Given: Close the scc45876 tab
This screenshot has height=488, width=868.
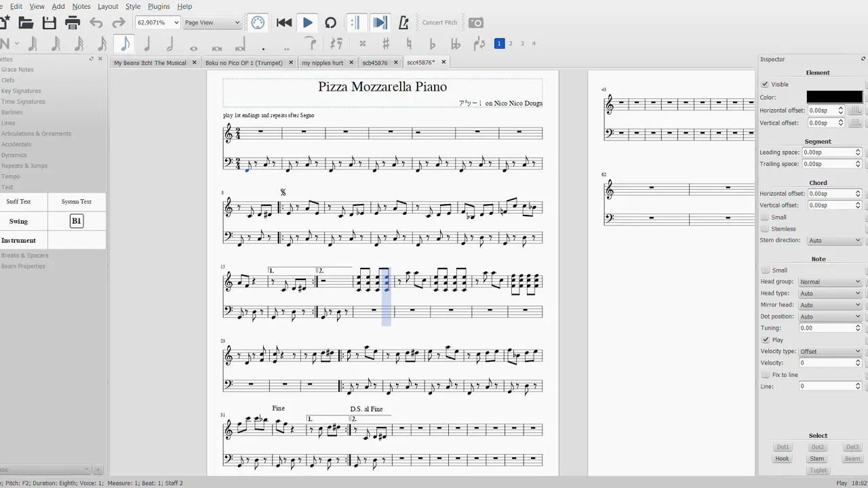Looking at the screenshot, I should (x=443, y=62).
